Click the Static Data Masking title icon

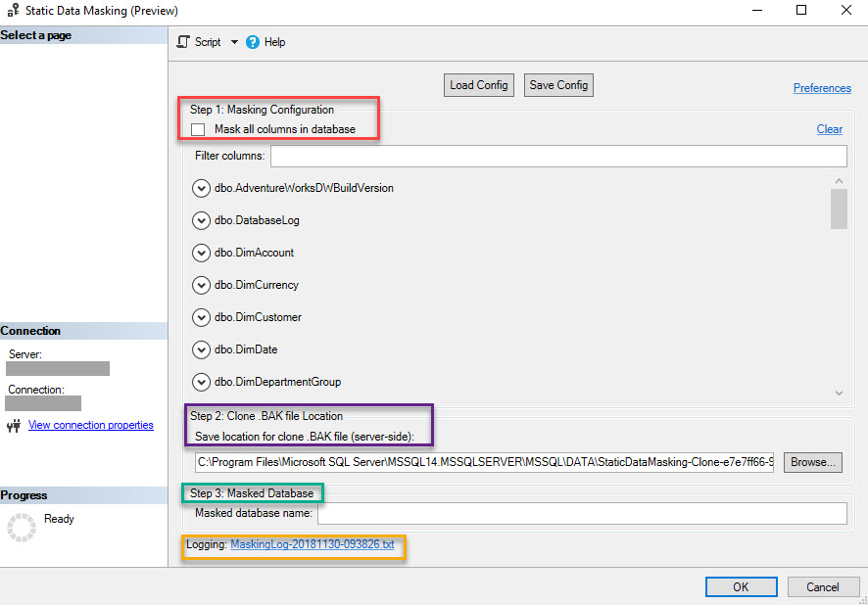click(x=14, y=10)
